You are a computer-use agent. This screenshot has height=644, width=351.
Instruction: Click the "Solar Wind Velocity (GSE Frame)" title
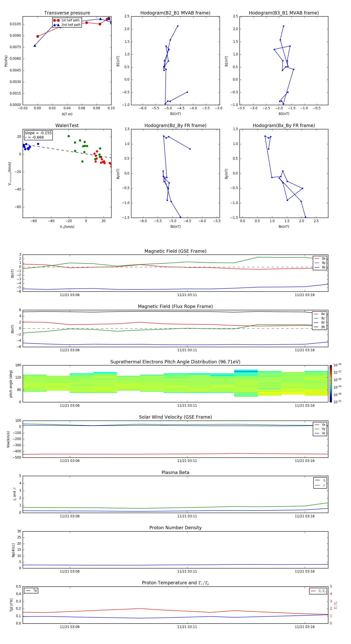175,417
